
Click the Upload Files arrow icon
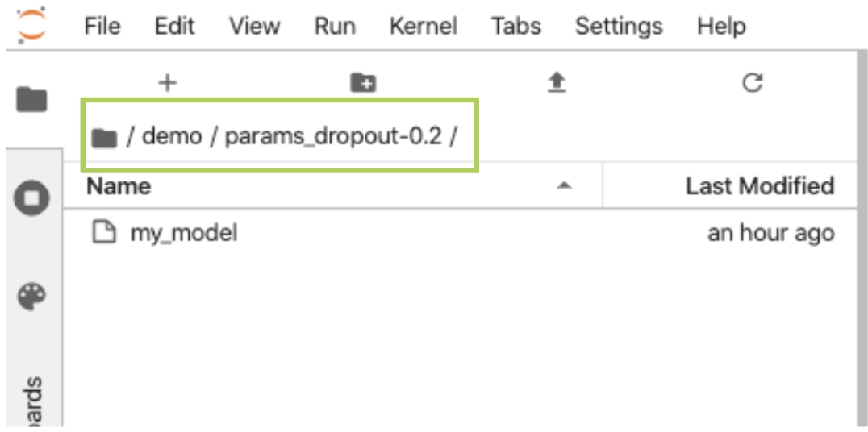557,84
